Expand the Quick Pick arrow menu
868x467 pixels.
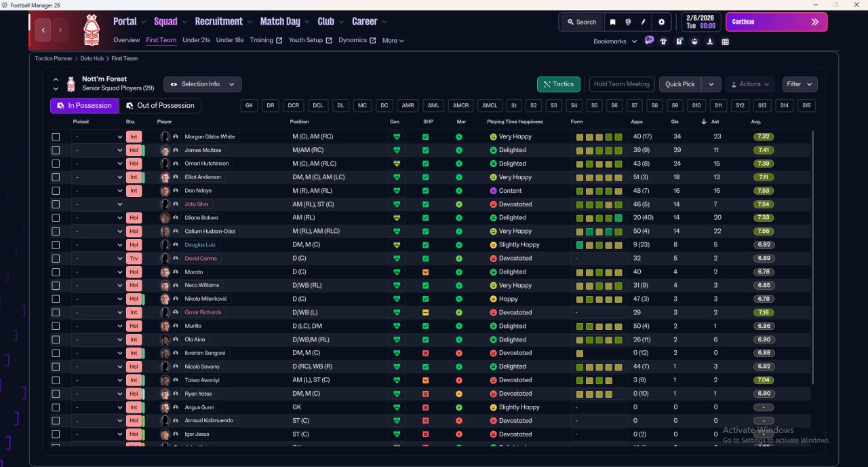pos(711,84)
